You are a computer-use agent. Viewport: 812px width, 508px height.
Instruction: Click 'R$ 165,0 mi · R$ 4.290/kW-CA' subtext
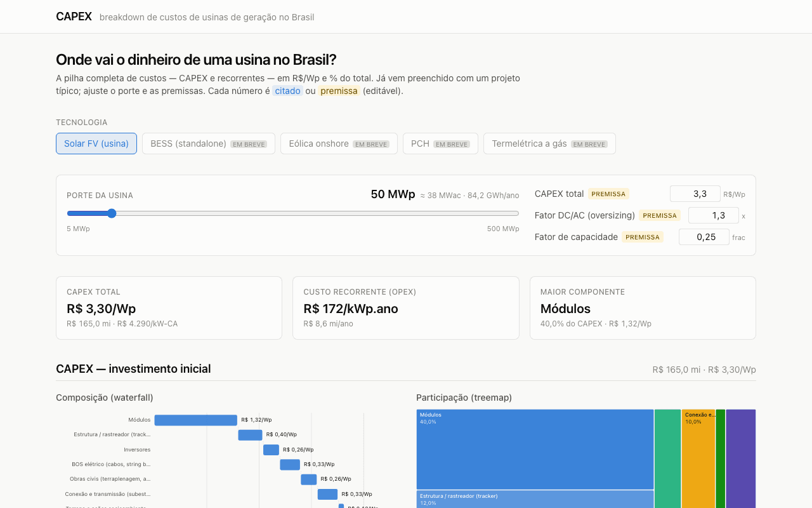122,324
